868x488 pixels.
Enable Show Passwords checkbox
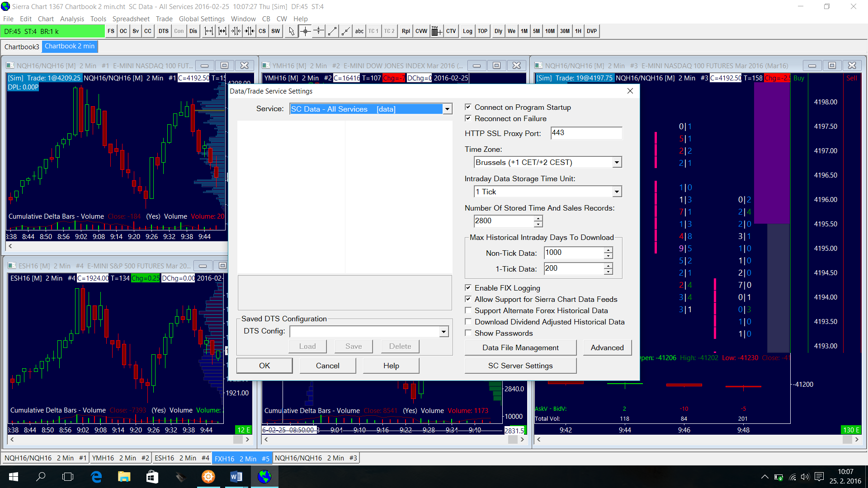coord(468,333)
